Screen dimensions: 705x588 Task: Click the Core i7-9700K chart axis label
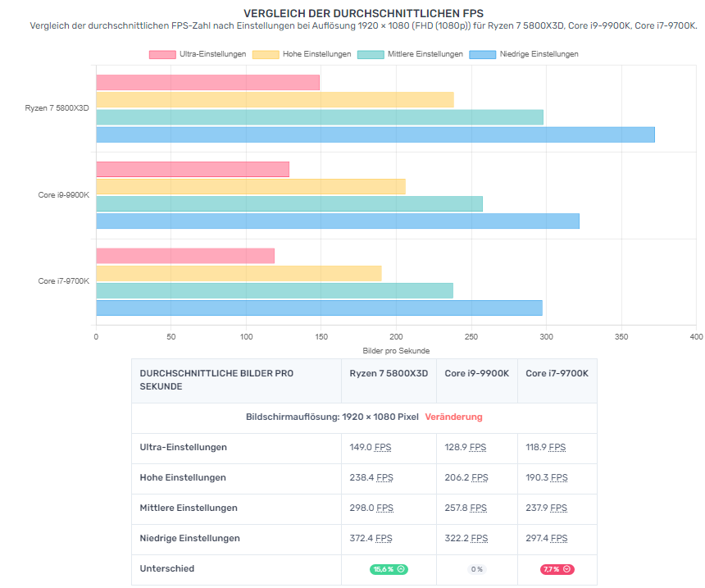pos(64,281)
